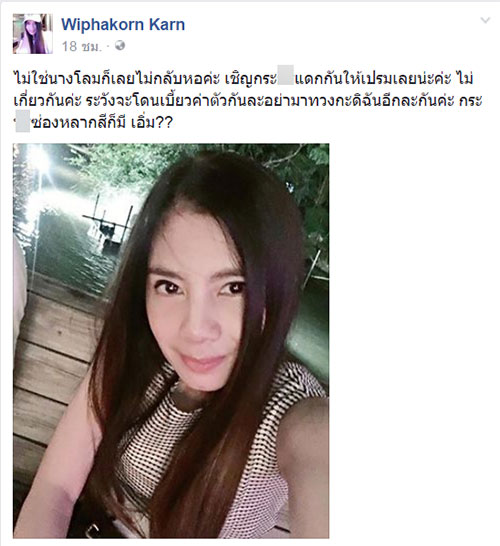Viewport: 500px width, 546px height.
Task: Open the attached selfie photo
Action: pos(171,341)
